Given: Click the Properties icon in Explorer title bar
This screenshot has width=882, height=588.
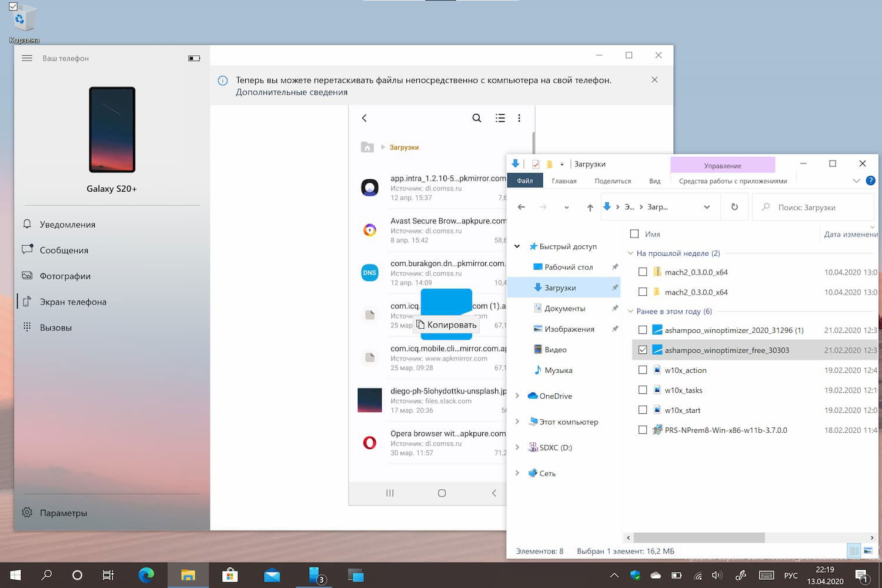Looking at the screenshot, I should click(x=536, y=164).
